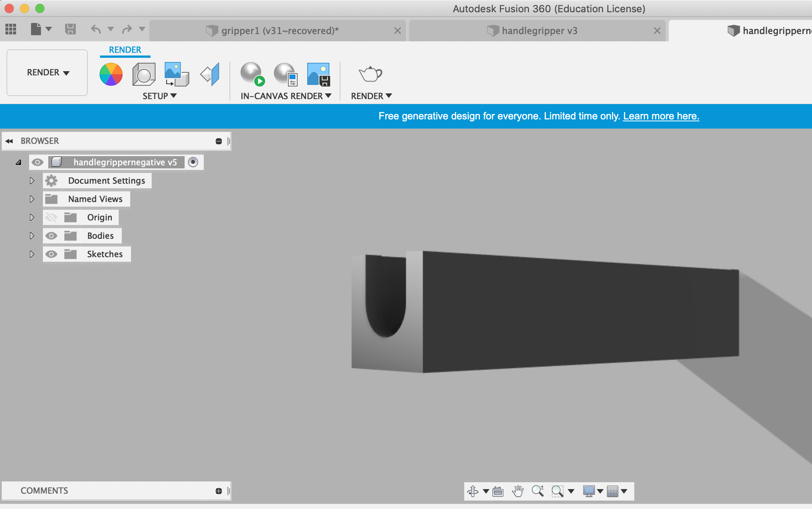Hide the Bodies folder visibility
Screen dimensions: 812x509
coord(51,236)
